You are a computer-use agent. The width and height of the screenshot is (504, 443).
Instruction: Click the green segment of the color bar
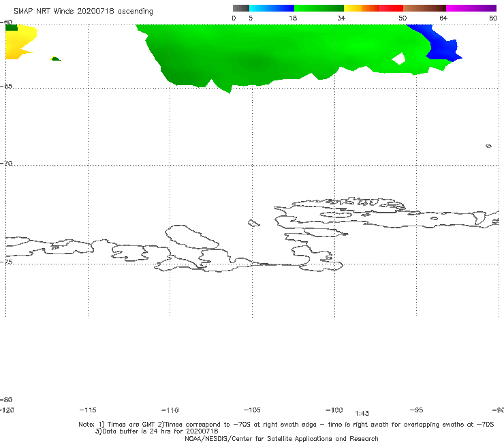click(319, 8)
